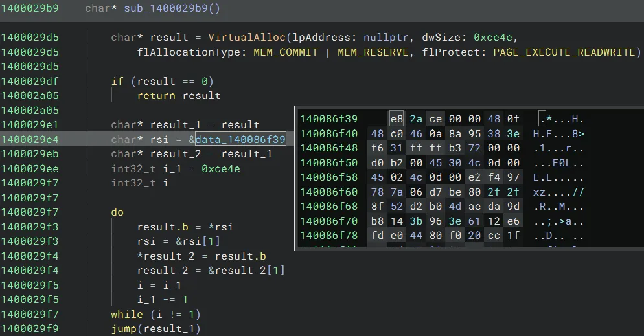Select the MEM_RESERVE flag

click(x=373, y=52)
